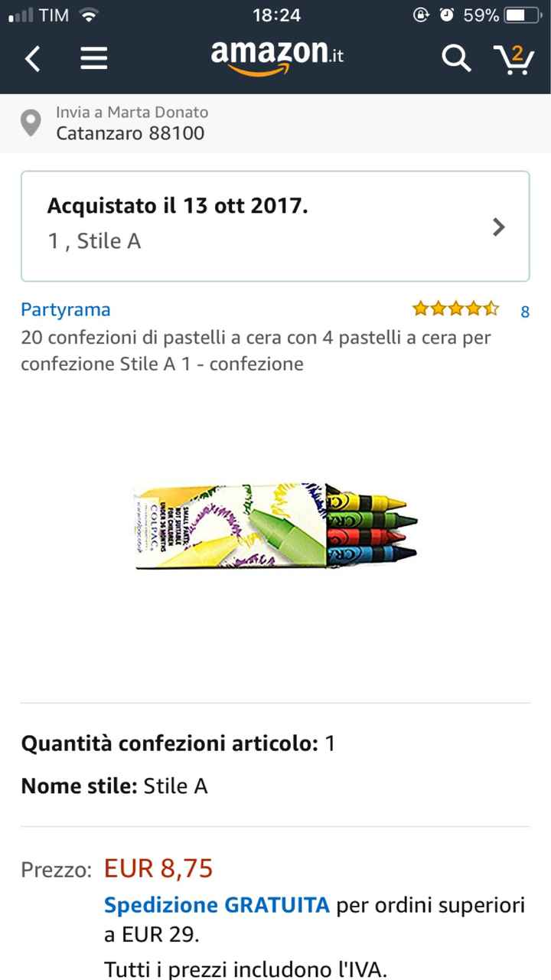The height and width of the screenshot is (980, 551).
Task: Open the hamburger menu
Action: click(93, 58)
